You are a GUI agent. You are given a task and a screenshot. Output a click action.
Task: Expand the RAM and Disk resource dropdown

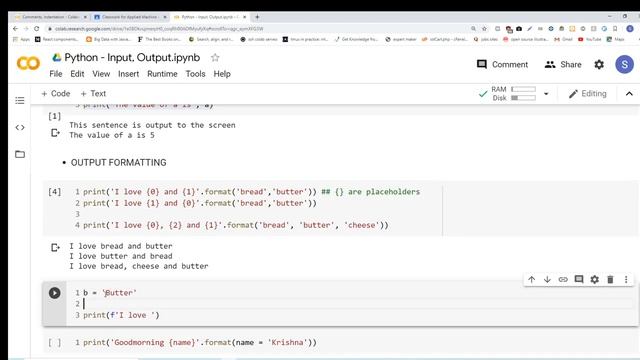546,94
